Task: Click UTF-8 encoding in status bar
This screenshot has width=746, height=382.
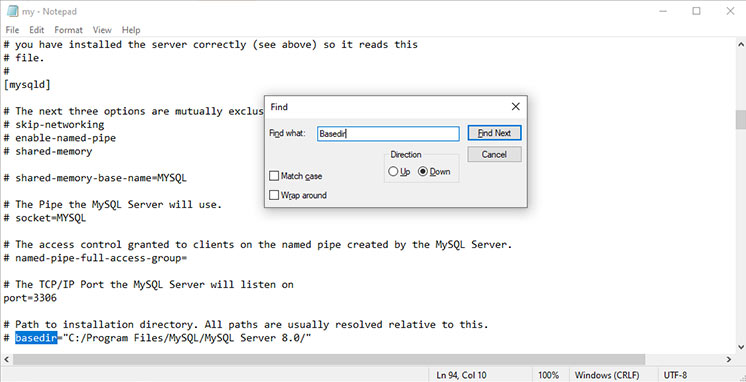Action: 675,375
